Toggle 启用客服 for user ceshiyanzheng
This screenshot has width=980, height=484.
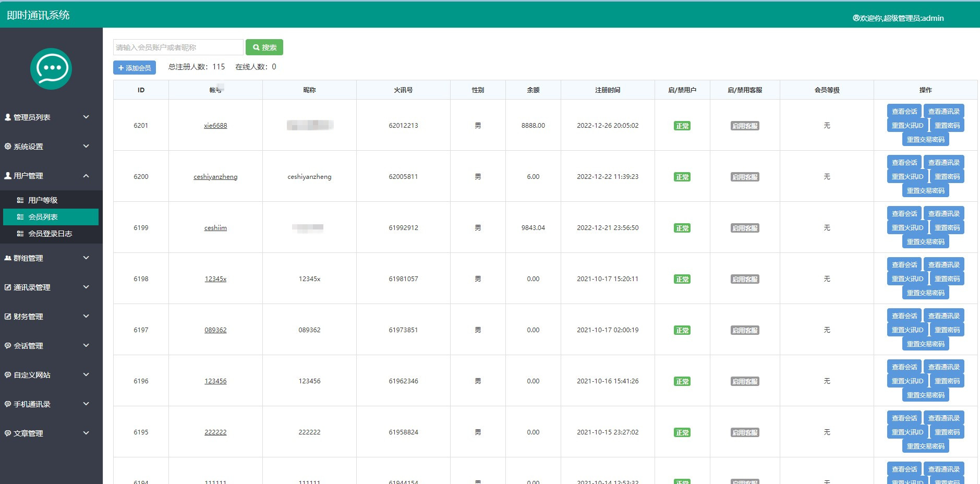click(745, 177)
